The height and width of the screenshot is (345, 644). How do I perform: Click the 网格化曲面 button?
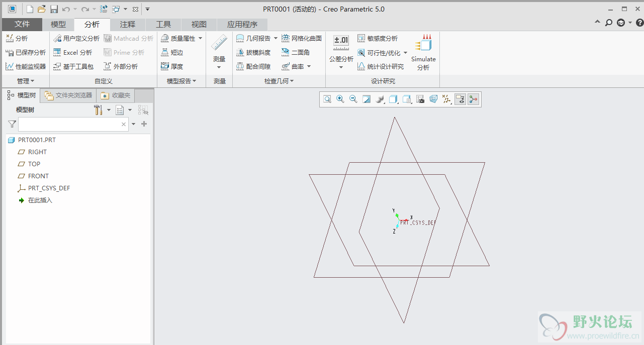point(302,38)
